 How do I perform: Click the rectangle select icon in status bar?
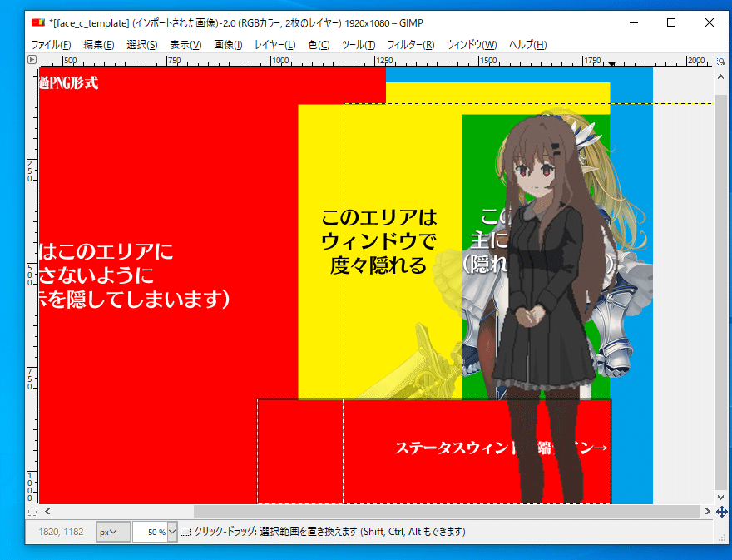click(185, 532)
